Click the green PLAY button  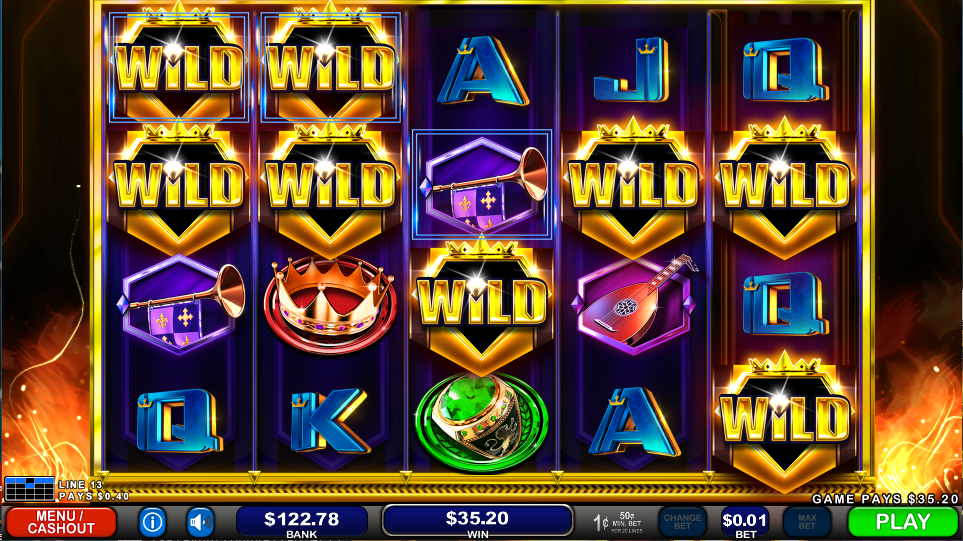pyautogui.click(x=903, y=522)
